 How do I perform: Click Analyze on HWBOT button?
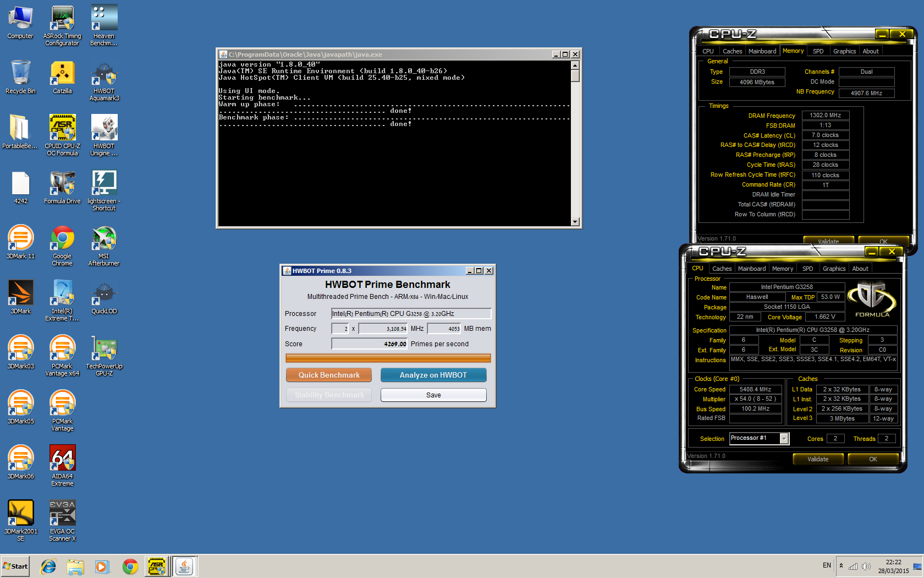click(433, 375)
